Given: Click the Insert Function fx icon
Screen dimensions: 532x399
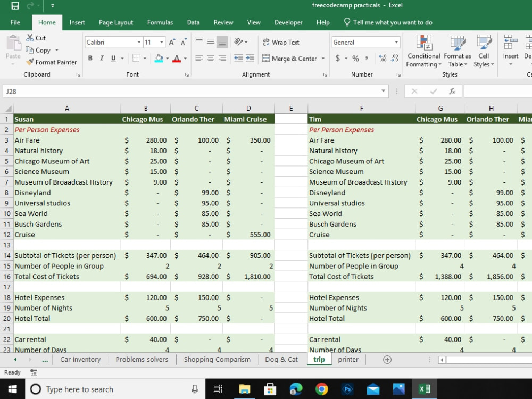Looking at the screenshot, I should click(x=452, y=92).
